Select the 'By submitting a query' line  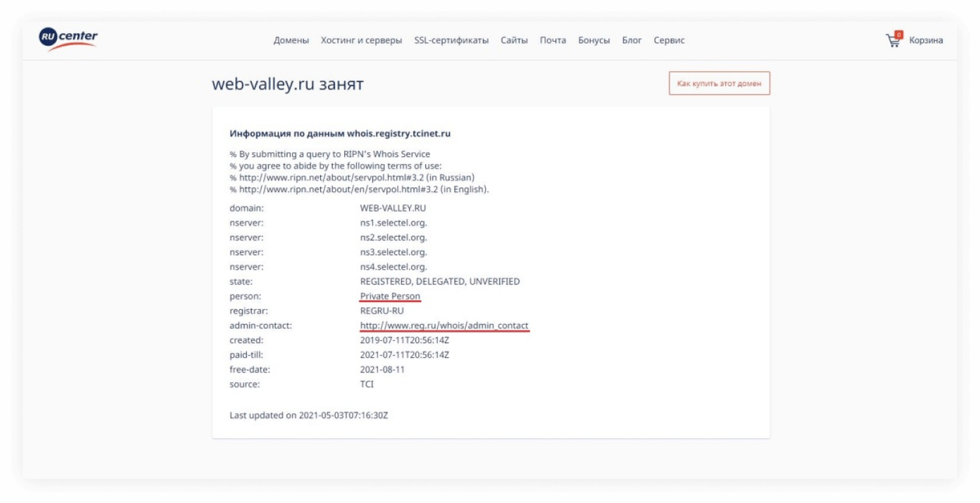click(x=330, y=154)
